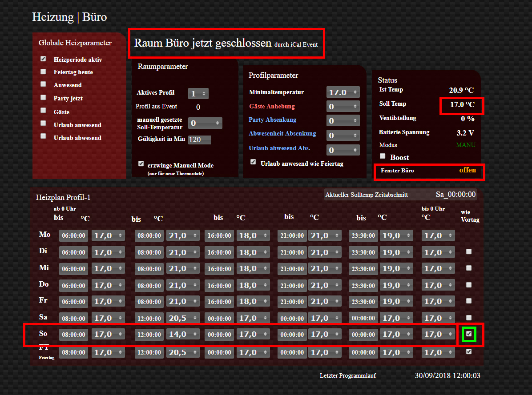Adjust the manuell gesetzte Soll-Temperatur spinner
Viewport: 532px width, 395px height.
[205, 123]
